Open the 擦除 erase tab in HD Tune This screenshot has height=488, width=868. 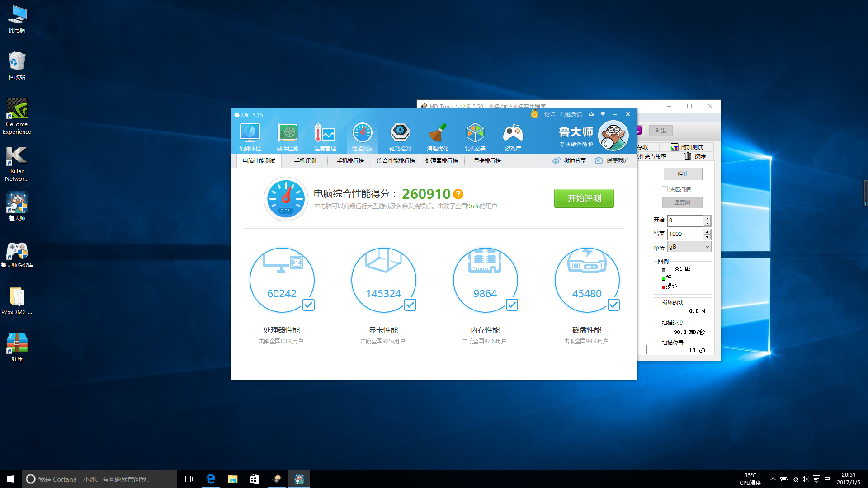point(695,156)
